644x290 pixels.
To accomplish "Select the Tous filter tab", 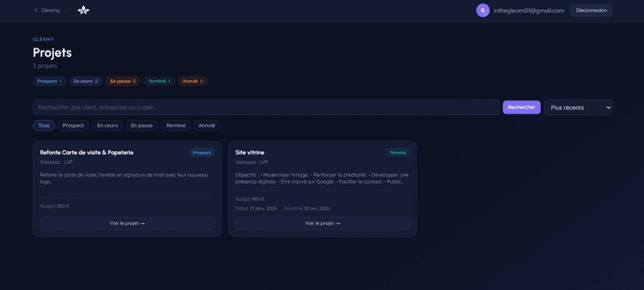I will pos(44,126).
